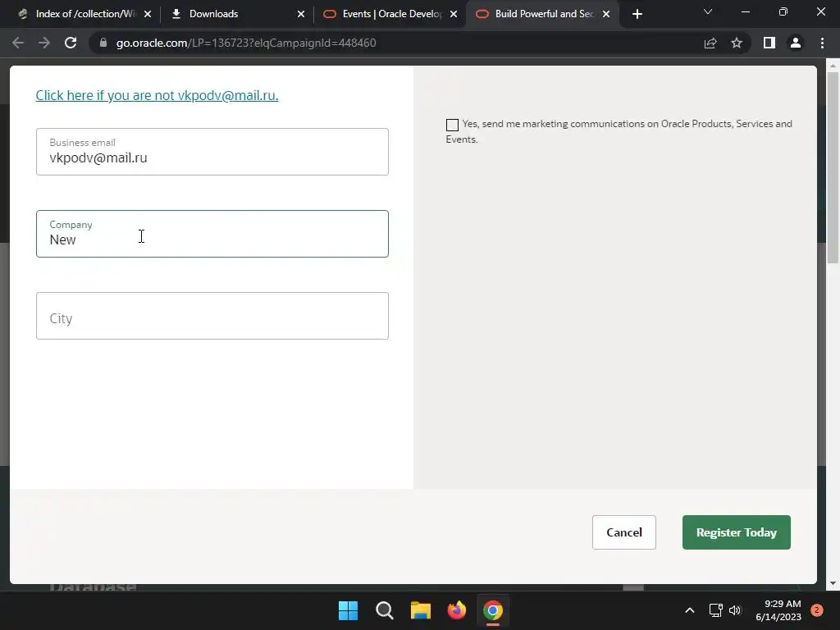Launch Firefox from the taskbar

[x=457, y=610]
